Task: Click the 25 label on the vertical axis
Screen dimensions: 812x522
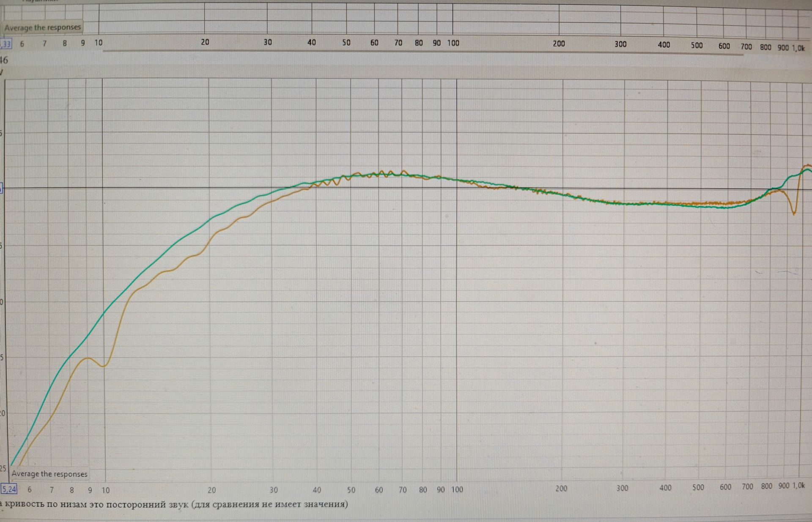Action: pos(3,468)
